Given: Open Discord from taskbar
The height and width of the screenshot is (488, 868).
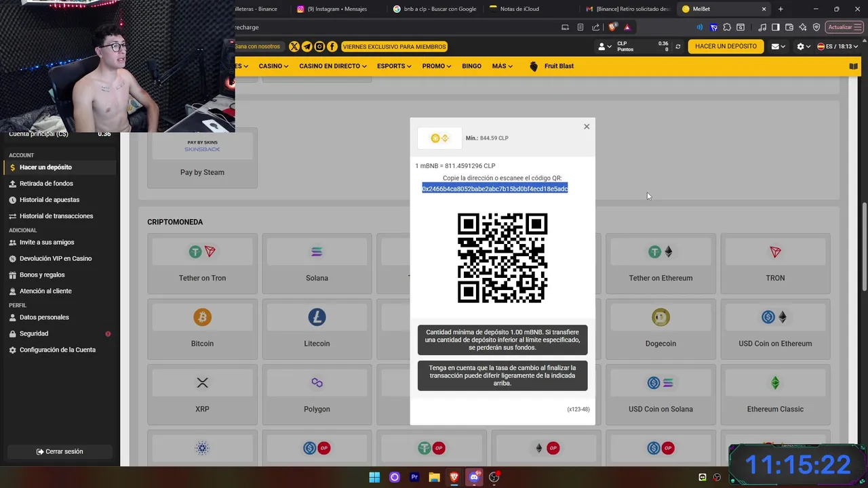Looking at the screenshot, I should (474, 477).
